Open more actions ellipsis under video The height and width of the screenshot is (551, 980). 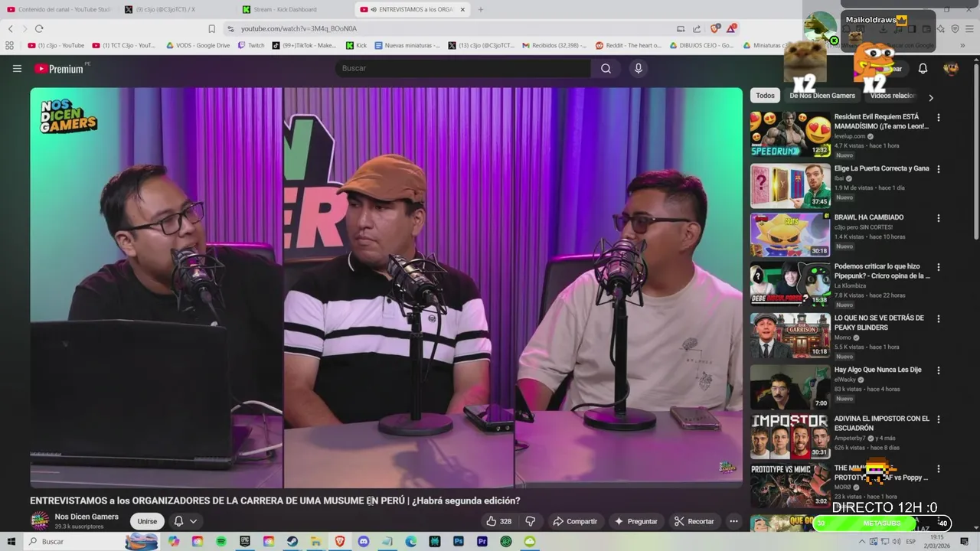point(733,521)
